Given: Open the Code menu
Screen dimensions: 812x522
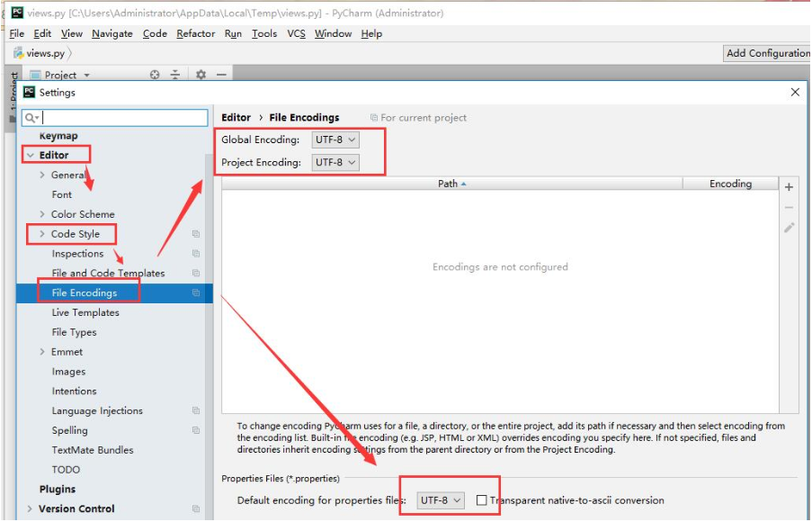Looking at the screenshot, I should tap(155, 33).
